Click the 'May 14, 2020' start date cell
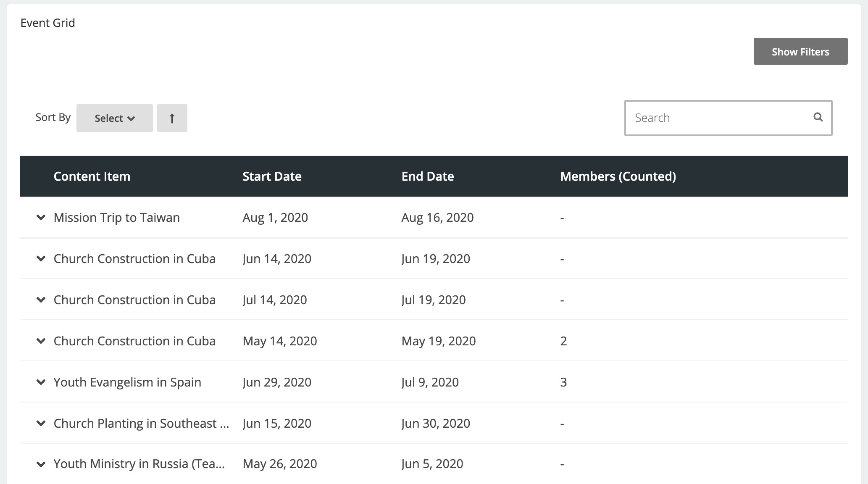This screenshot has height=484, width=868. (x=280, y=341)
